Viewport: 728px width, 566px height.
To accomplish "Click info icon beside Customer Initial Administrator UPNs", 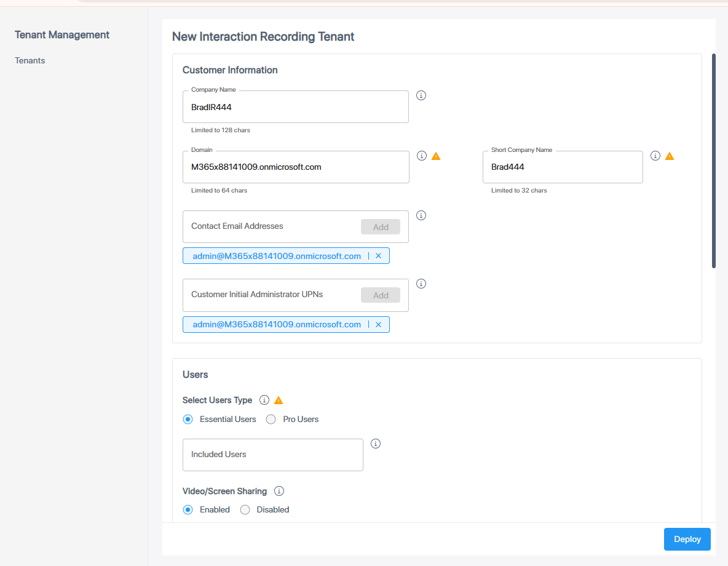I will coord(421,284).
